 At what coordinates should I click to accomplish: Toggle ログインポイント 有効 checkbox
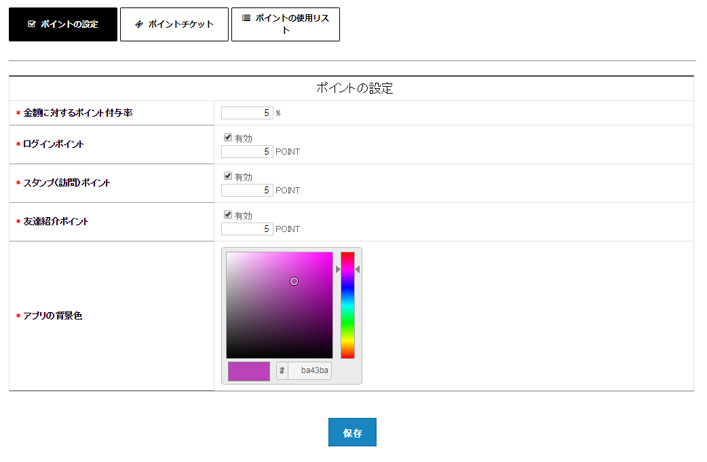[x=228, y=137]
